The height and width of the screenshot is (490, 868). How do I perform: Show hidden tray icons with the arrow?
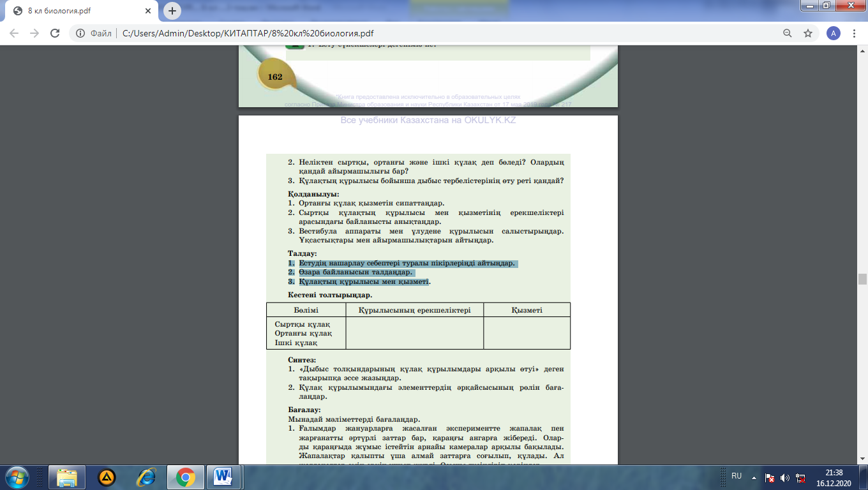755,477
